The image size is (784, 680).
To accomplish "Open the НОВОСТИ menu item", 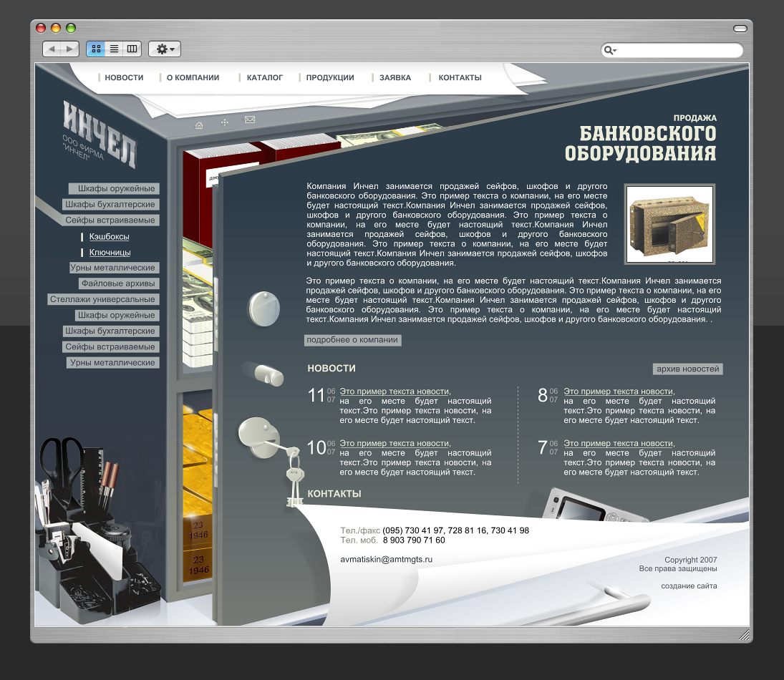I will pos(124,77).
